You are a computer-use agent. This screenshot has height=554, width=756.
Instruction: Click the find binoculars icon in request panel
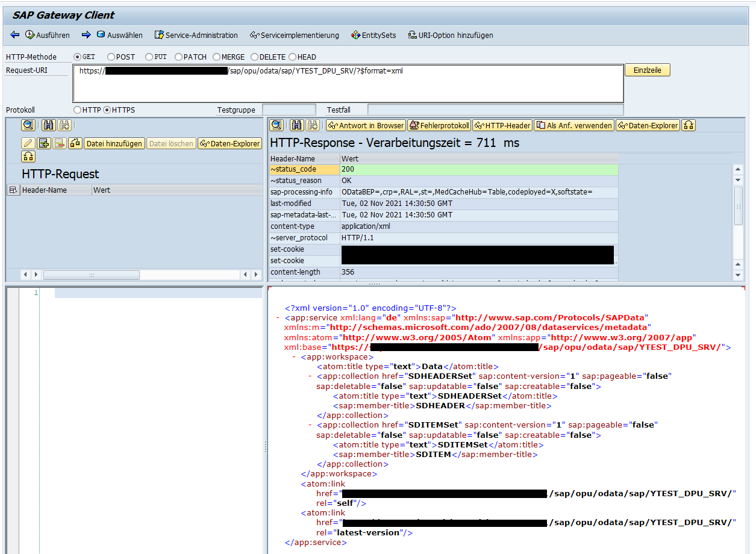coord(49,125)
